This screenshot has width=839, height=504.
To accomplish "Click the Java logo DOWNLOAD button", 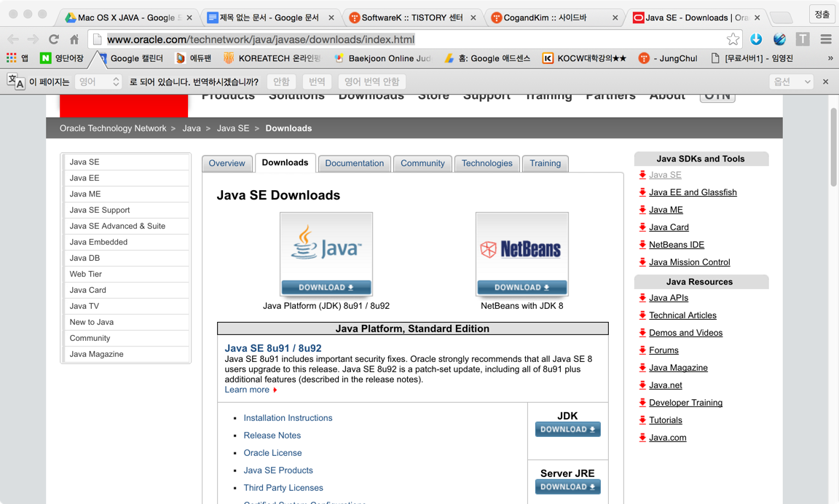I will [326, 287].
